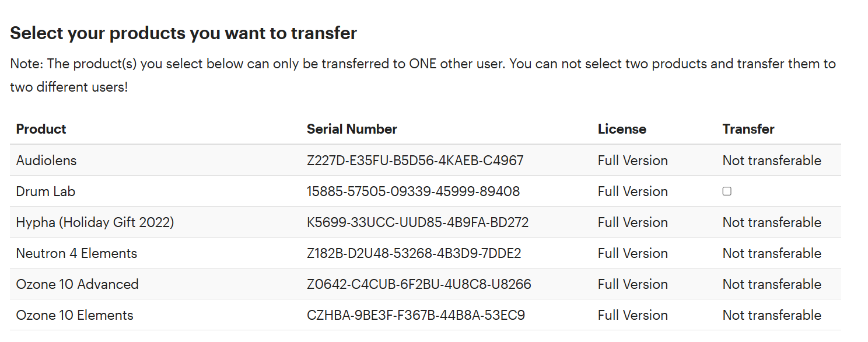Click the Serial Number column header
This screenshot has width=868, height=342.
pos(352,129)
